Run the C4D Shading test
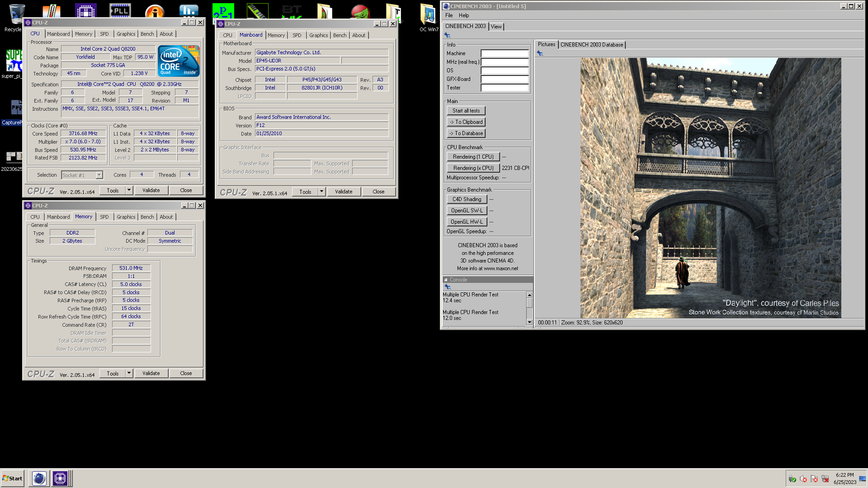The width and height of the screenshot is (868, 488). click(467, 199)
